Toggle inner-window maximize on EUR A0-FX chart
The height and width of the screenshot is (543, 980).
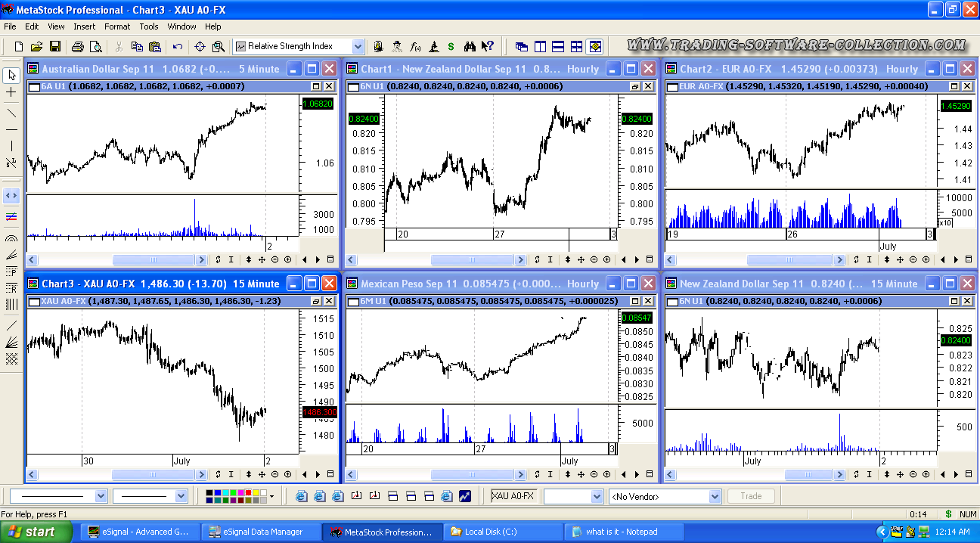pyautogui.click(x=954, y=87)
